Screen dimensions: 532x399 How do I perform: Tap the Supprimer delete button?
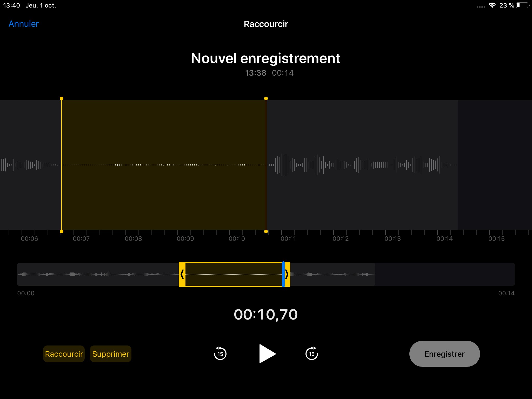click(111, 354)
